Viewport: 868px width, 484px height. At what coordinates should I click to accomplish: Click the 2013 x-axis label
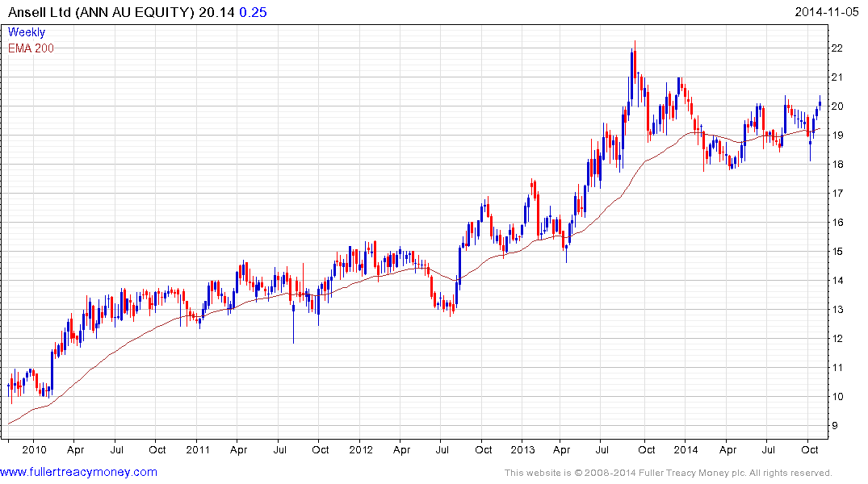click(x=523, y=449)
